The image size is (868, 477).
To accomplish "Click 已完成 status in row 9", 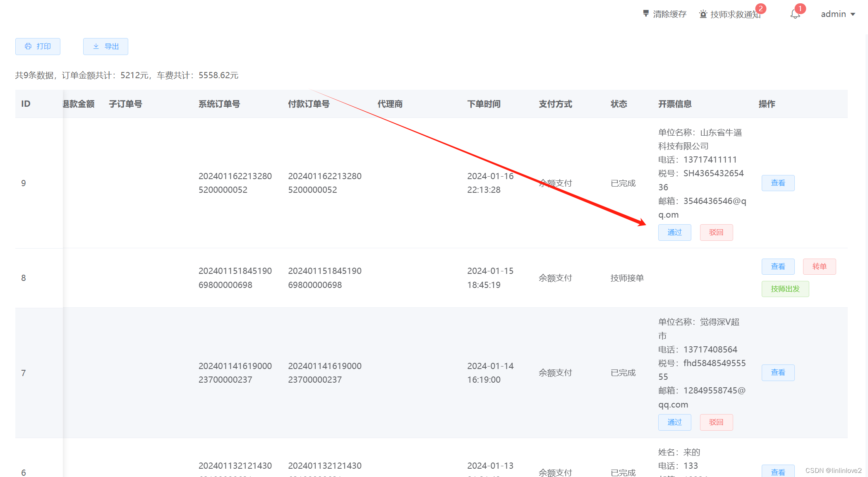I will tap(623, 183).
